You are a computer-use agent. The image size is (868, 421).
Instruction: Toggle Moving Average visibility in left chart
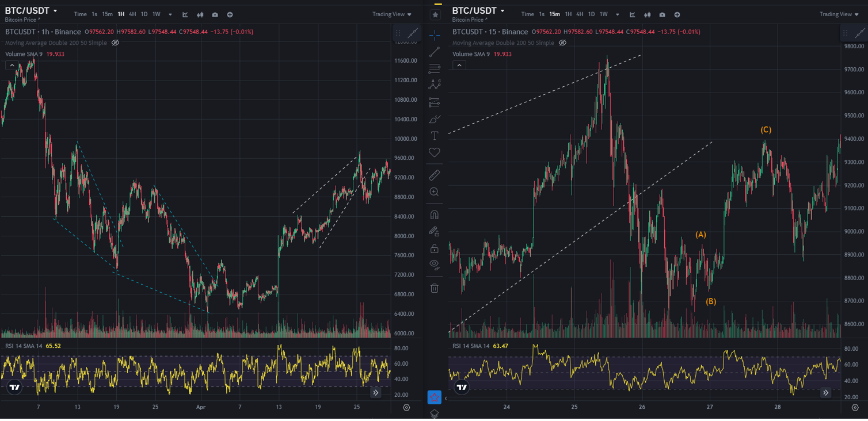pos(115,43)
